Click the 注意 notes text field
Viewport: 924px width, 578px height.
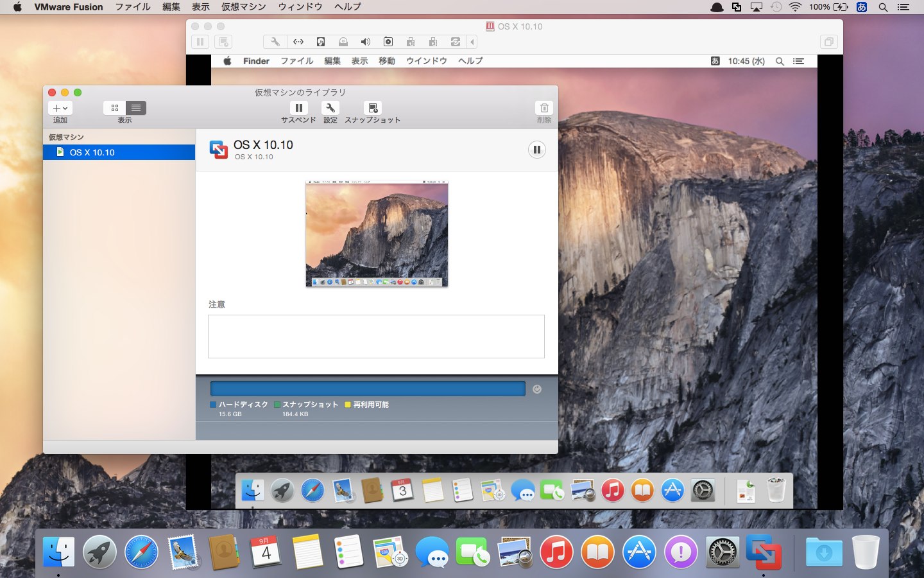[x=376, y=337]
